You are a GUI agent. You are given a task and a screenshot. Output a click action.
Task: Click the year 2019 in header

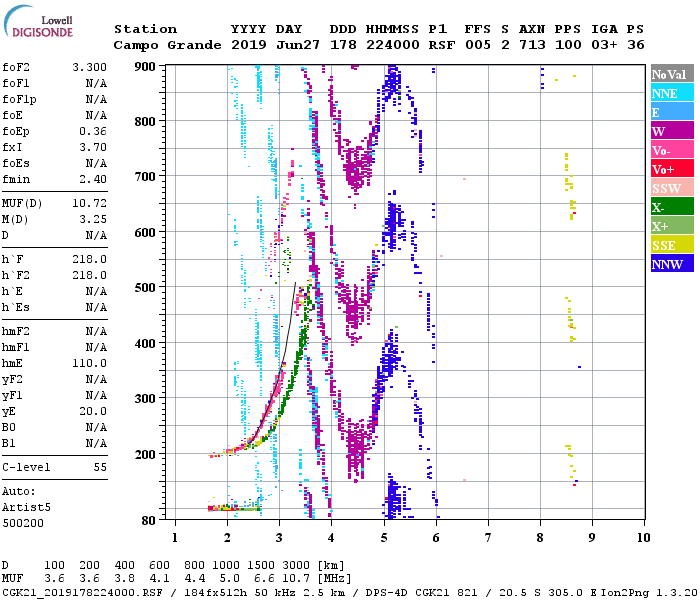(249, 45)
